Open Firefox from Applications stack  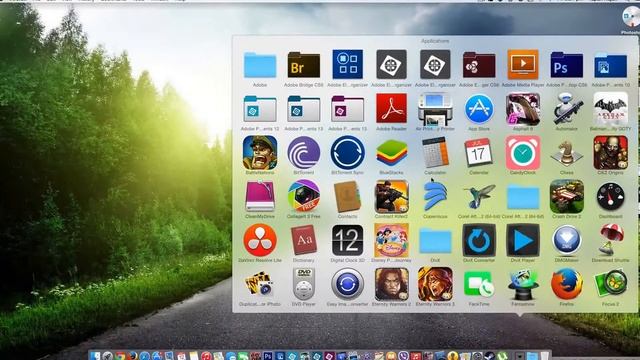(x=567, y=284)
